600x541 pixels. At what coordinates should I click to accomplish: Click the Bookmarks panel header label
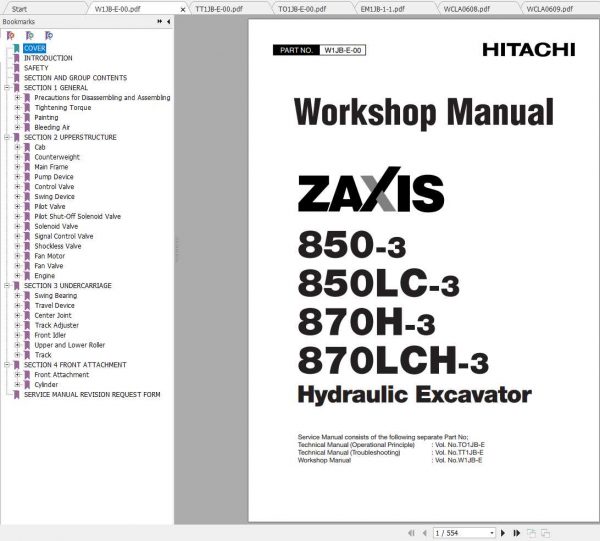[18, 21]
